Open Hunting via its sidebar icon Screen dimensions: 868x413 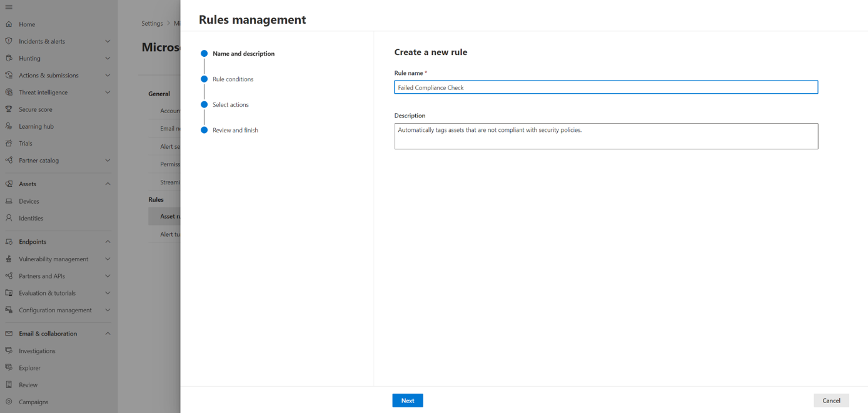point(9,58)
